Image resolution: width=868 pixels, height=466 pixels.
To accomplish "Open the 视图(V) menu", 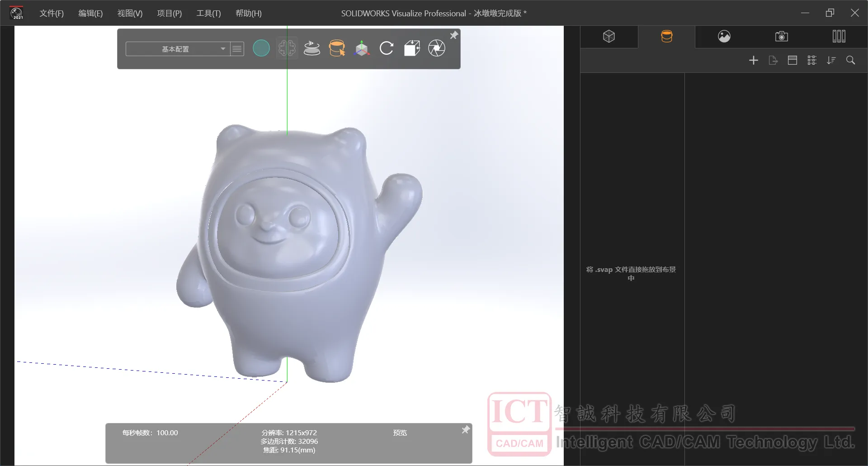I will [x=130, y=13].
